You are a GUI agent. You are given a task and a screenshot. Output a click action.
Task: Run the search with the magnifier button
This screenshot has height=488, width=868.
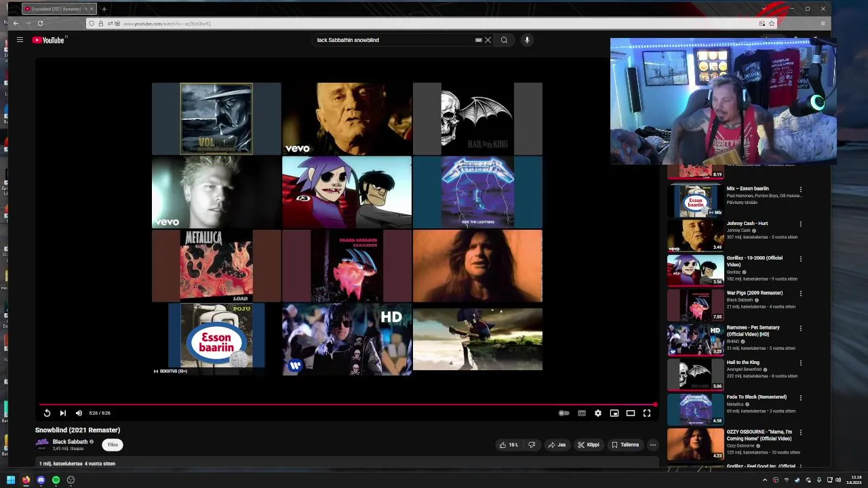coord(504,40)
